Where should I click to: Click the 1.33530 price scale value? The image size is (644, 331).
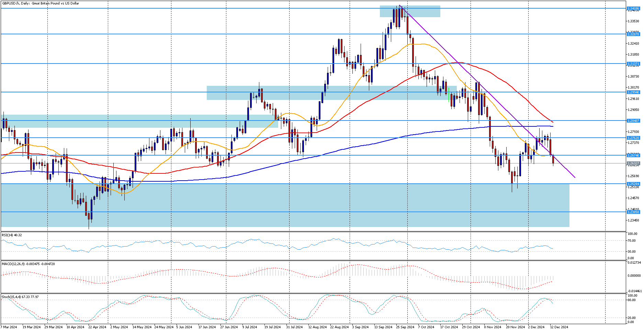[x=633, y=21]
